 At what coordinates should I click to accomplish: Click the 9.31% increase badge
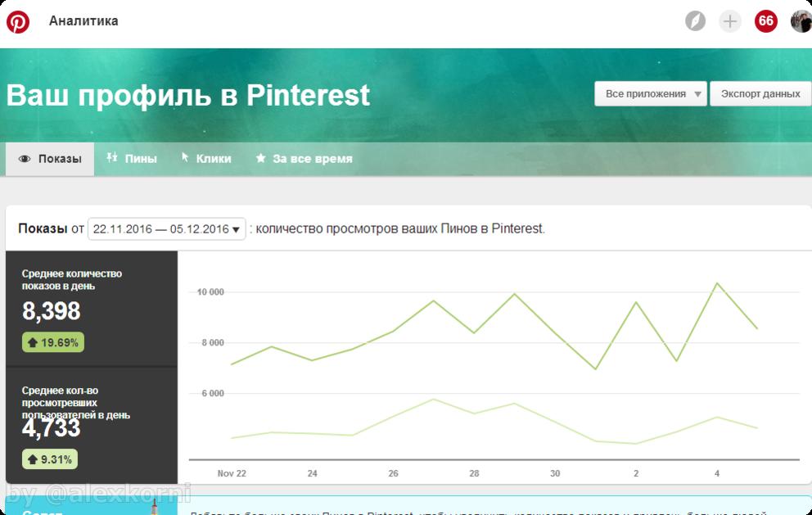(50, 459)
